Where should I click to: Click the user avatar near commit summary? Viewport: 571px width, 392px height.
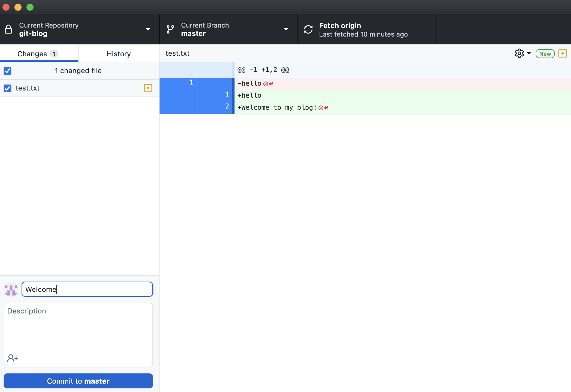pyautogui.click(x=11, y=289)
